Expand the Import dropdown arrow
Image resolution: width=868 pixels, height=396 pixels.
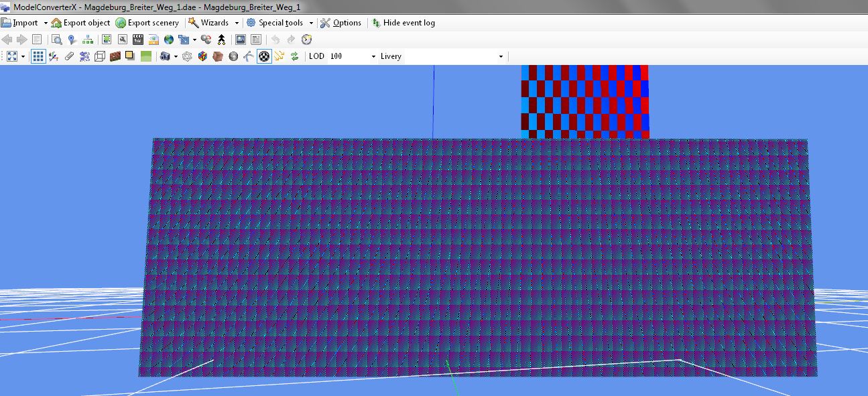pyautogui.click(x=46, y=23)
